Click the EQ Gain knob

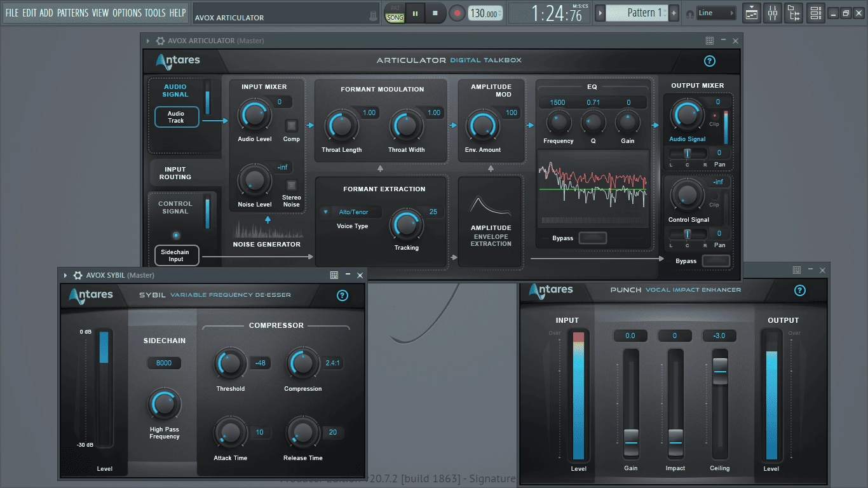(628, 122)
